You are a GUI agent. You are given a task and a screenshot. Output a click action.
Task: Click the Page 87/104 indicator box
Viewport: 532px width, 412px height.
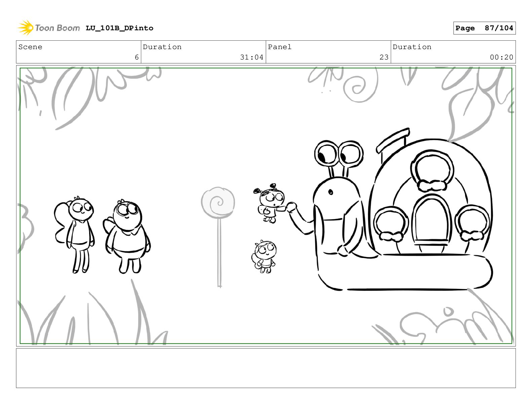484,28
